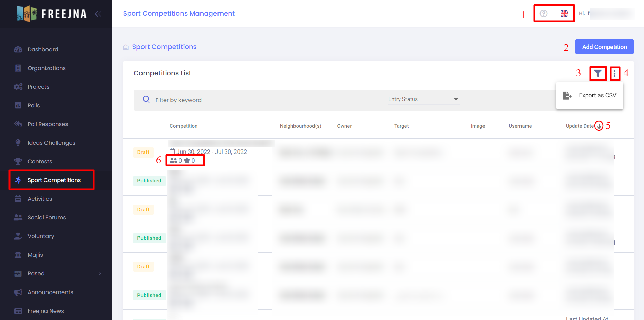
Task: Open Dashboard from the sidebar
Action: pos(43,49)
